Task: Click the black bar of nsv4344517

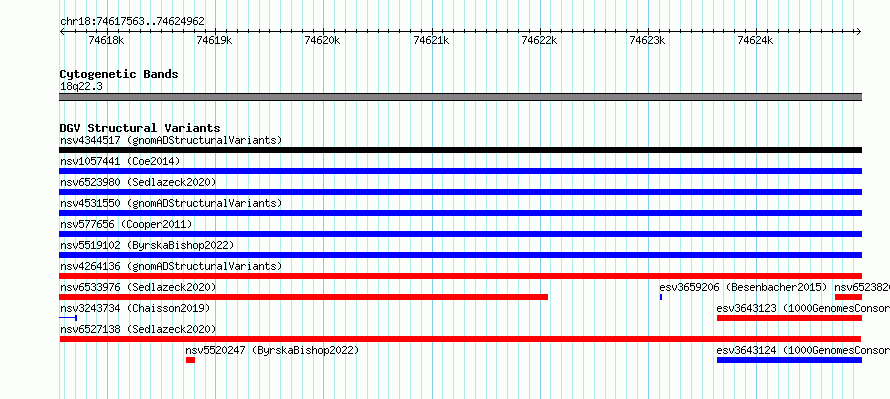Action: coord(460,150)
